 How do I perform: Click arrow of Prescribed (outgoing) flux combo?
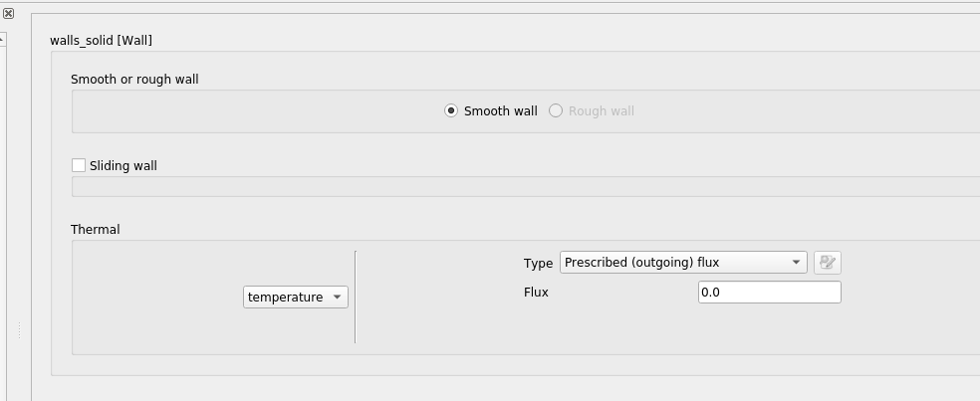tap(796, 263)
